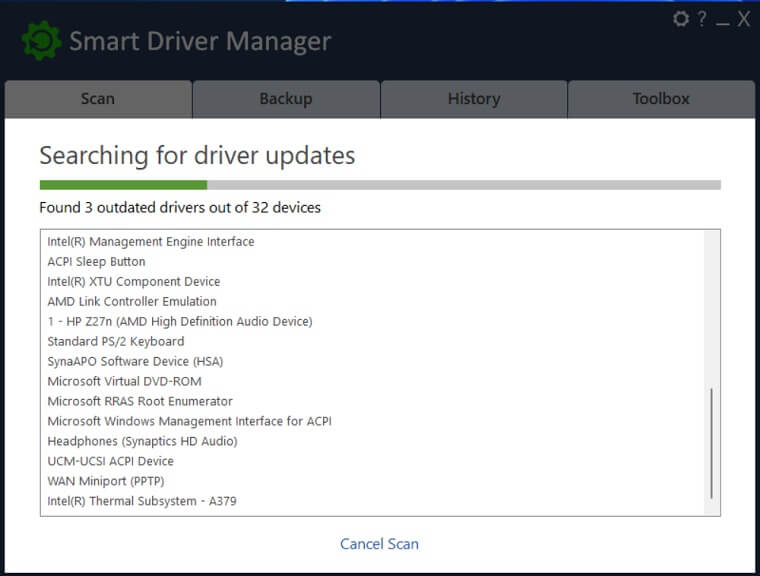
Task: Click the Searching for driver updates heading
Action: tap(197, 156)
